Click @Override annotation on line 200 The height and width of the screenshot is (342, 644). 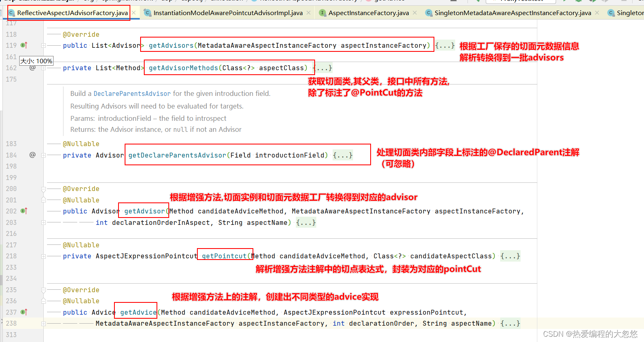pyautogui.click(x=81, y=189)
